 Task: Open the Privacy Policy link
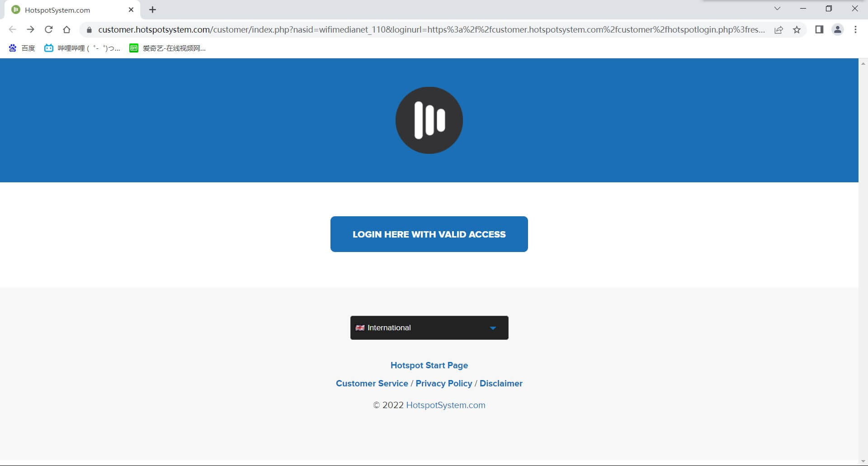click(443, 383)
